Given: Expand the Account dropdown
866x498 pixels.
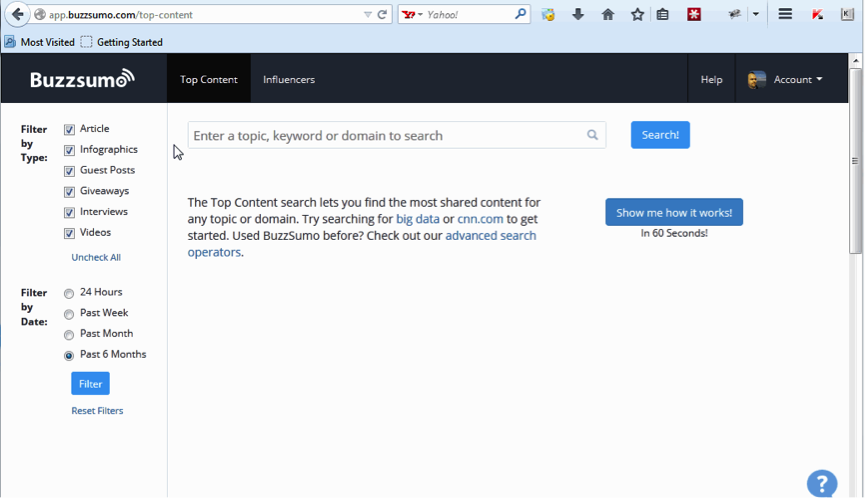Looking at the screenshot, I should [x=798, y=79].
